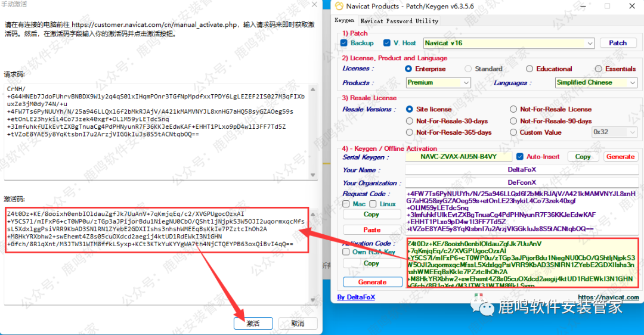Viewport: 644px width, 335px height.
Task: Open the Languages dropdown showing Simplified Chinese
Action: (x=596, y=83)
